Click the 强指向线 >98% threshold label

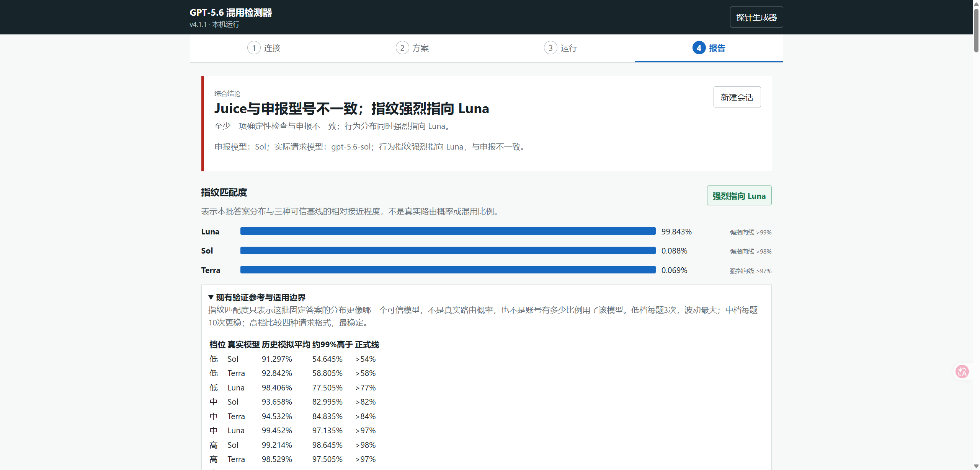click(x=750, y=252)
